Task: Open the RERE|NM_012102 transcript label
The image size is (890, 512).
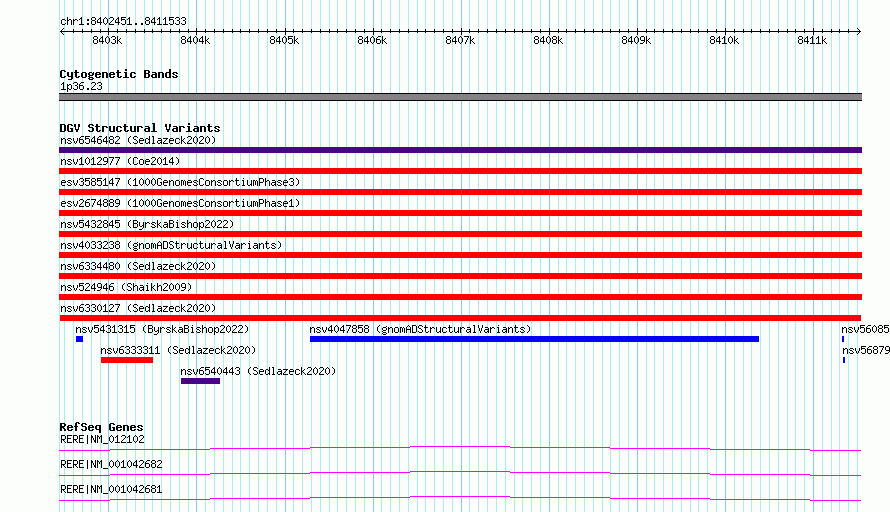Action: point(102,439)
